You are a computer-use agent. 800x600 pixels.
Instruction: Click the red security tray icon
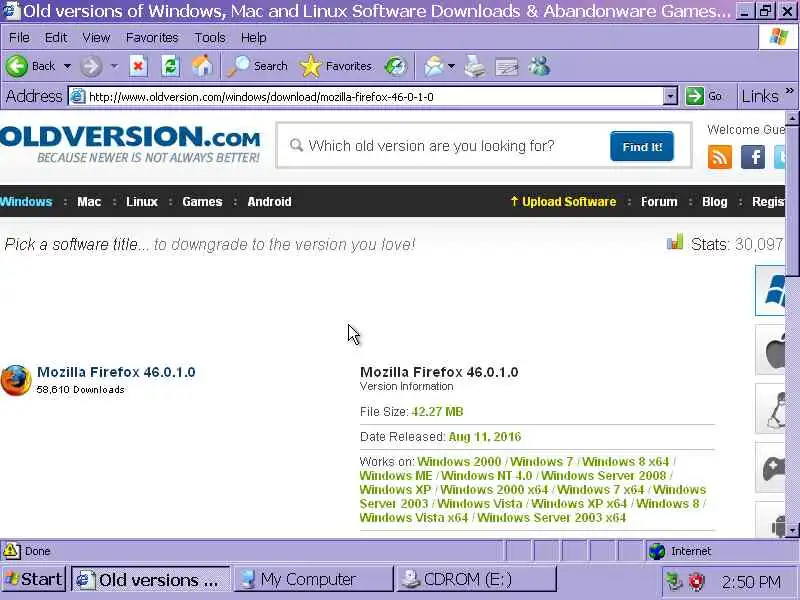[696, 581]
